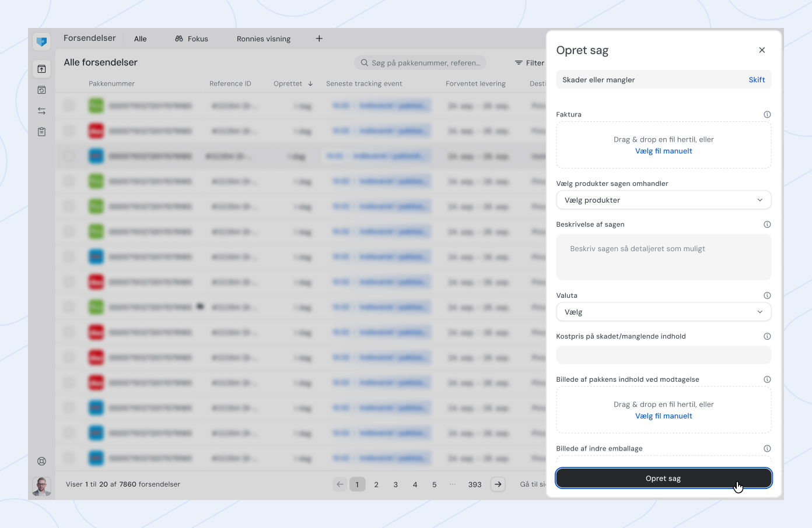Go to last page 393
The width and height of the screenshot is (812, 528).
tap(475, 484)
